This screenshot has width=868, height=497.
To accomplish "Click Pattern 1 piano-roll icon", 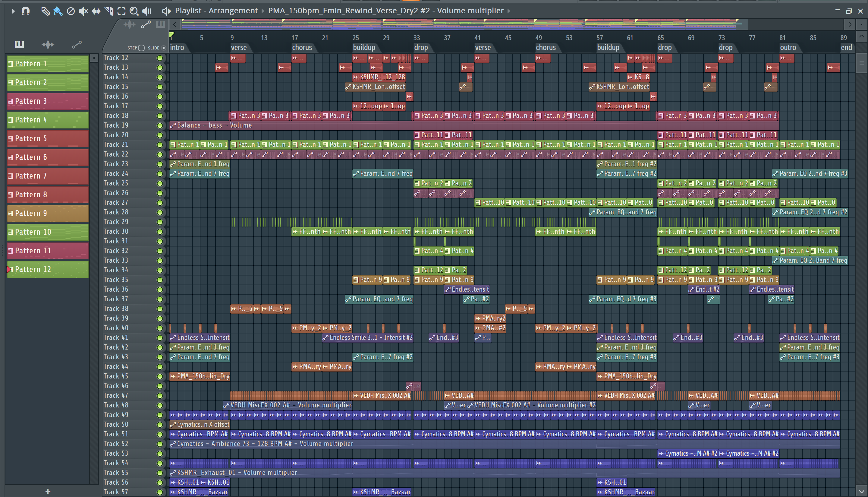I will point(11,64).
